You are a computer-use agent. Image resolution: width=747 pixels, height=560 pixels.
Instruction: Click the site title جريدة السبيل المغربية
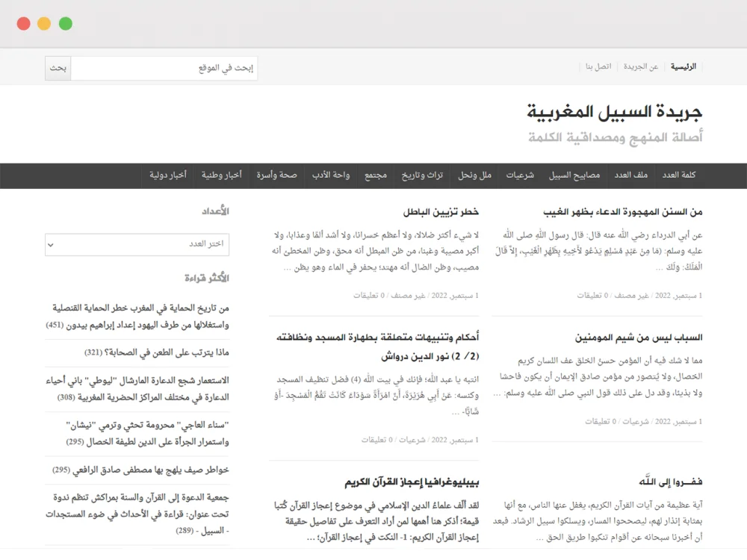(x=614, y=111)
